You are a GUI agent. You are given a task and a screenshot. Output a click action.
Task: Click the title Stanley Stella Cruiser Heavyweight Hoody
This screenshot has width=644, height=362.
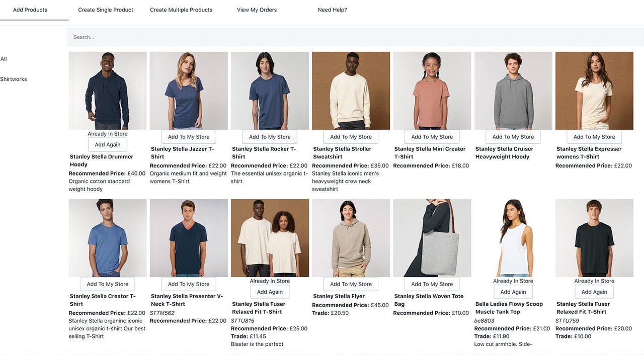point(504,153)
